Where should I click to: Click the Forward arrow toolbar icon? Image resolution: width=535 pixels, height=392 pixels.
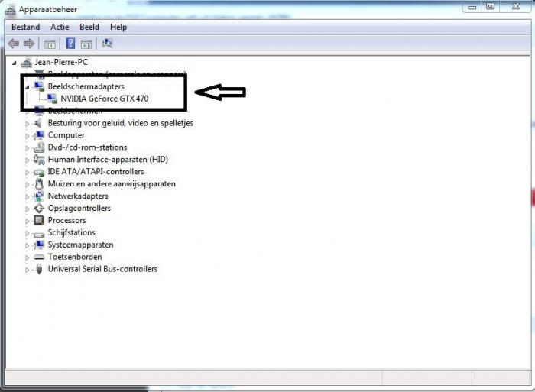pos(29,44)
